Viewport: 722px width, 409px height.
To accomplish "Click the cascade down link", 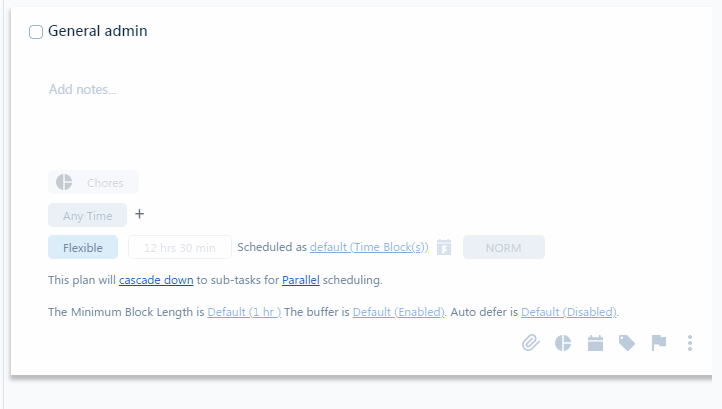I will [156, 280].
